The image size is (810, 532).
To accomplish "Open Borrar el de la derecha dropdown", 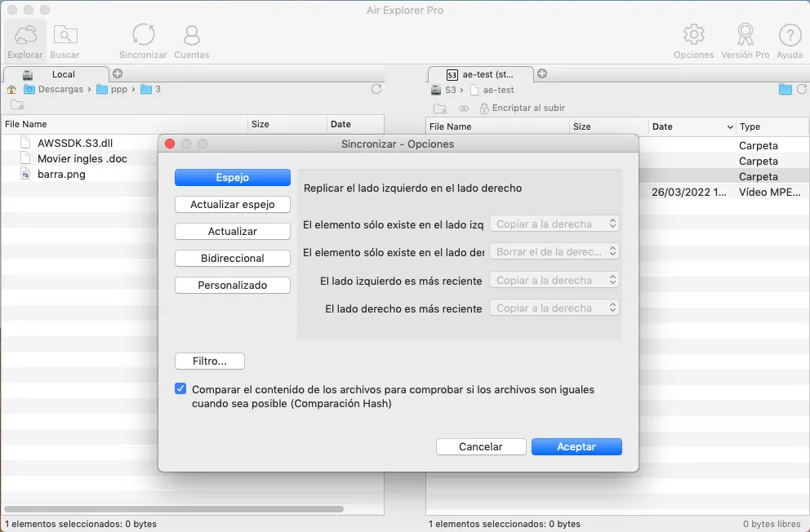I will coord(554,252).
